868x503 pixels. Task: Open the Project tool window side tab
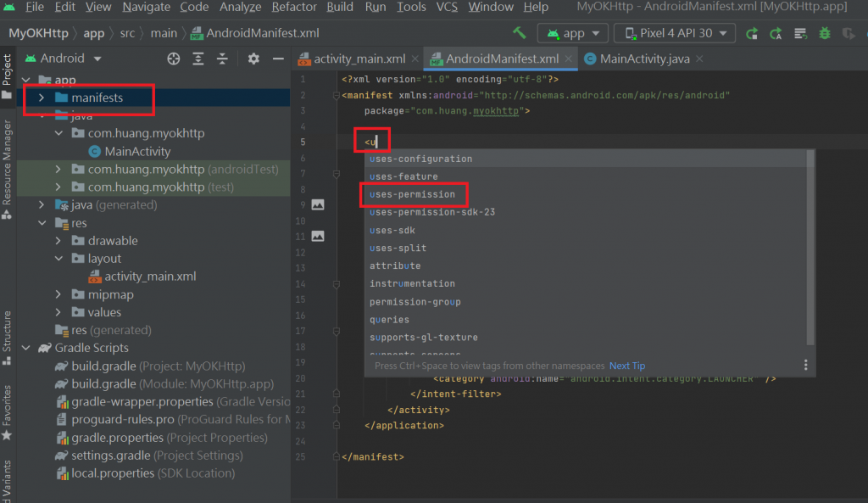pyautogui.click(x=7, y=75)
